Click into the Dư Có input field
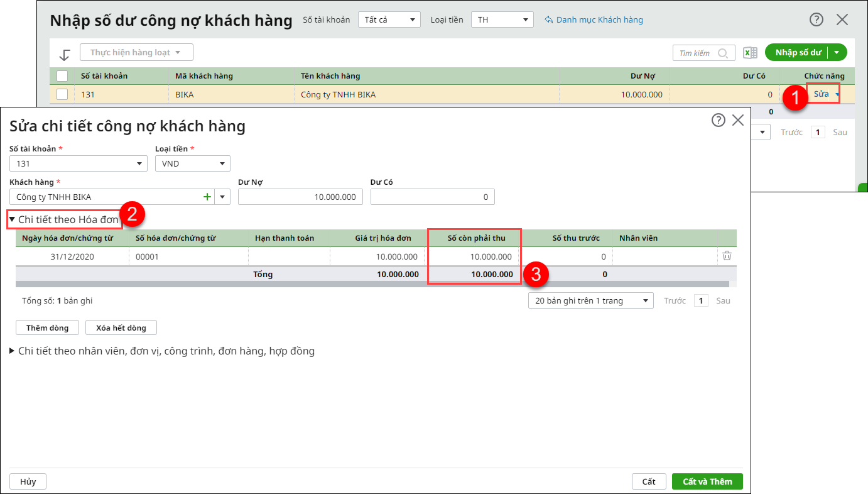Image resolution: width=868 pixels, height=494 pixels. [x=432, y=197]
